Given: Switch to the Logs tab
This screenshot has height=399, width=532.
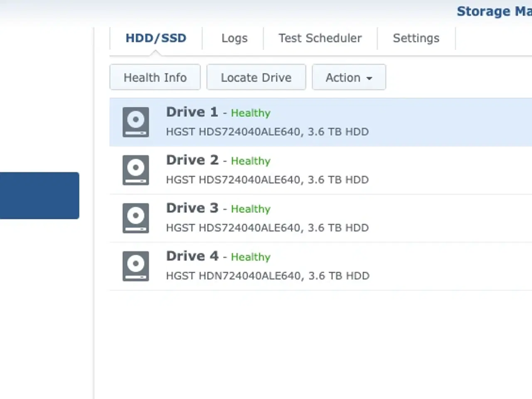Looking at the screenshot, I should tap(234, 38).
